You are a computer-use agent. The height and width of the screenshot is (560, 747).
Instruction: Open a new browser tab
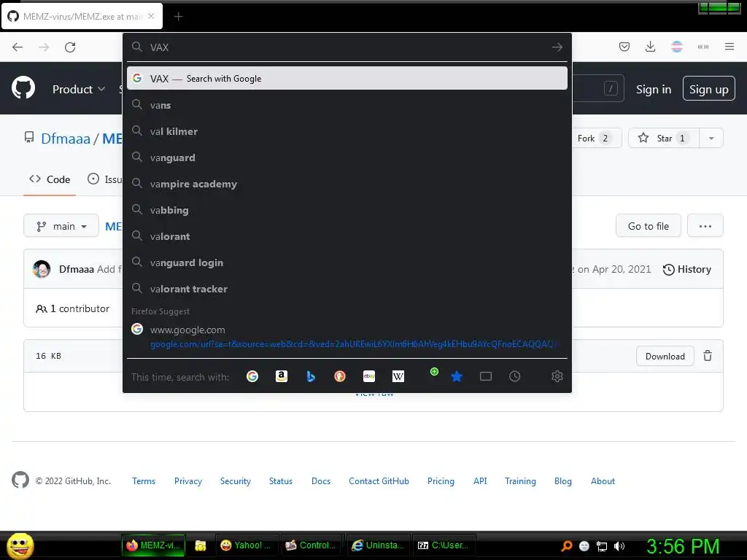pos(178,17)
